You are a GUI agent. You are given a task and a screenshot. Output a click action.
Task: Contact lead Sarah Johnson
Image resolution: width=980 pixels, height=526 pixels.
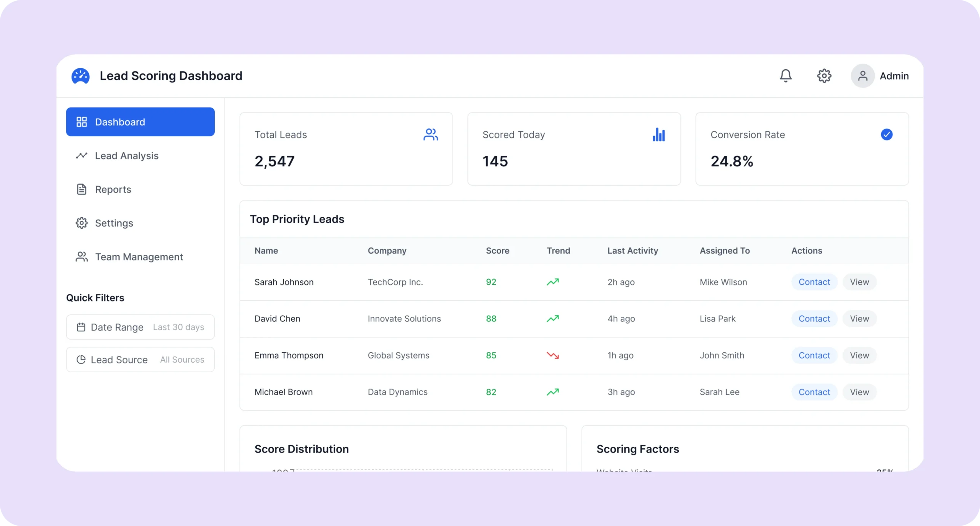pos(814,282)
